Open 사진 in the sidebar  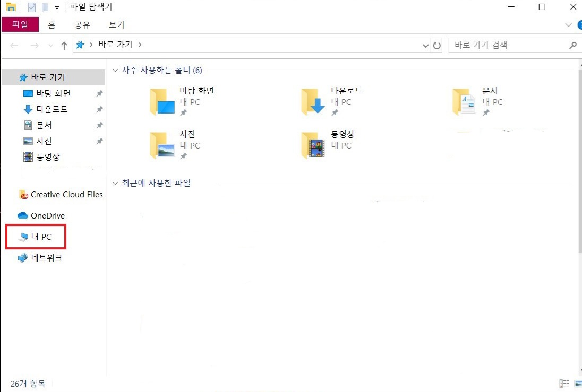(44, 141)
